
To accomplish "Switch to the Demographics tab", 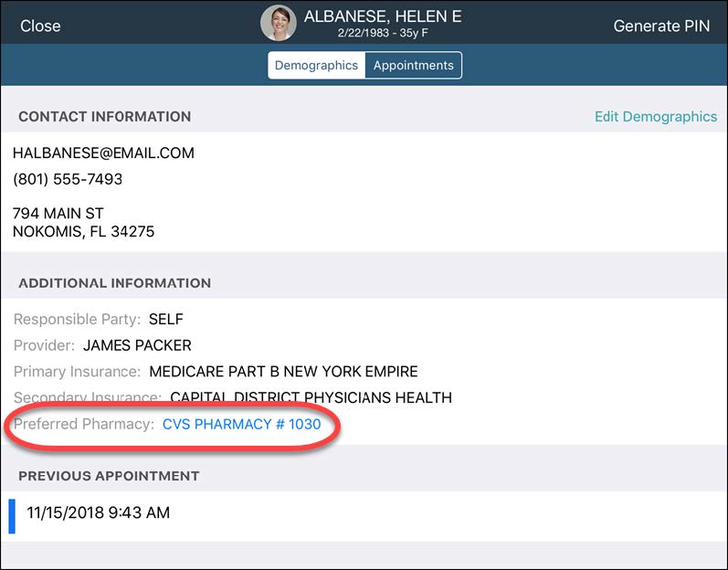I will [x=317, y=66].
